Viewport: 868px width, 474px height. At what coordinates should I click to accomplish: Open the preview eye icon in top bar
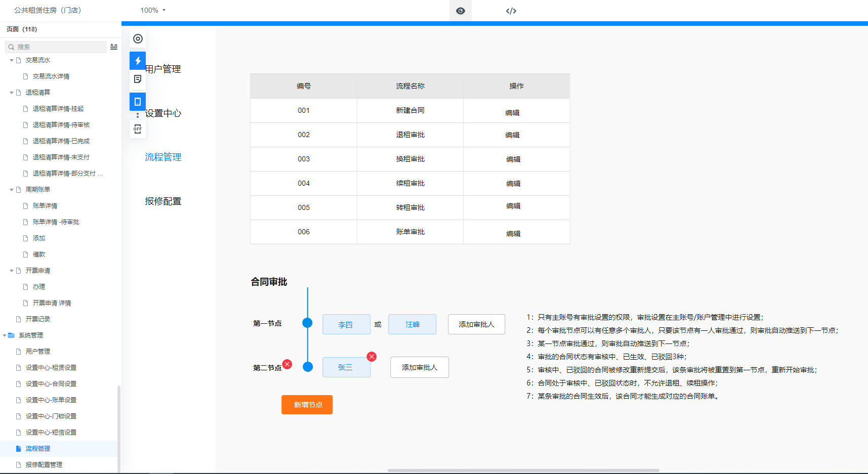pos(461,11)
